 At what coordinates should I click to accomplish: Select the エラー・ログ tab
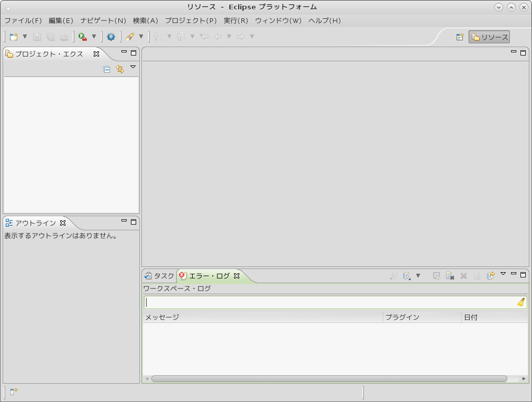[209, 276]
